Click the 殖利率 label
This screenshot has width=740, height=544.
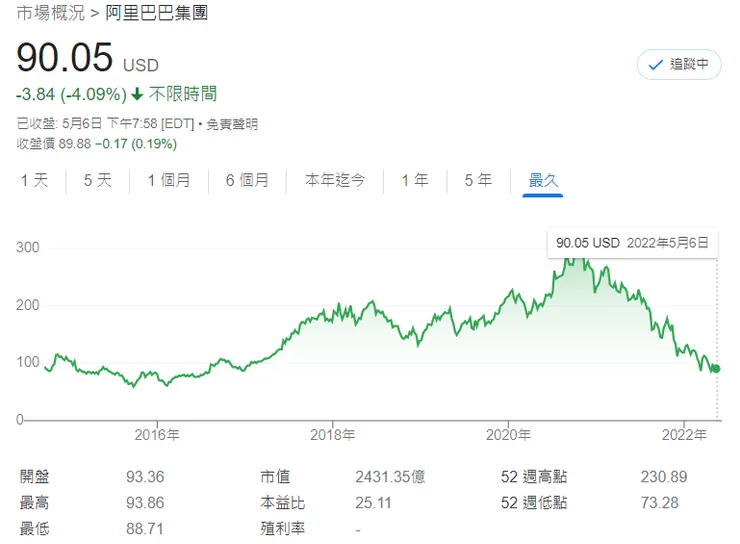point(283,528)
